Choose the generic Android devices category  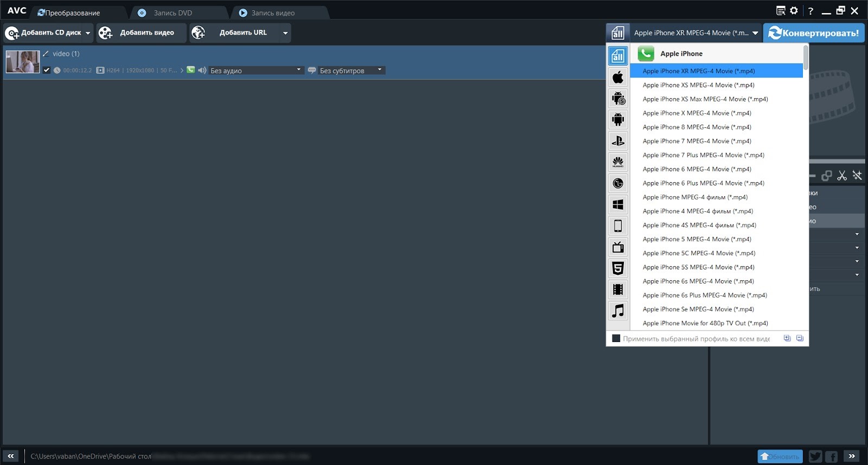(x=618, y=119)
